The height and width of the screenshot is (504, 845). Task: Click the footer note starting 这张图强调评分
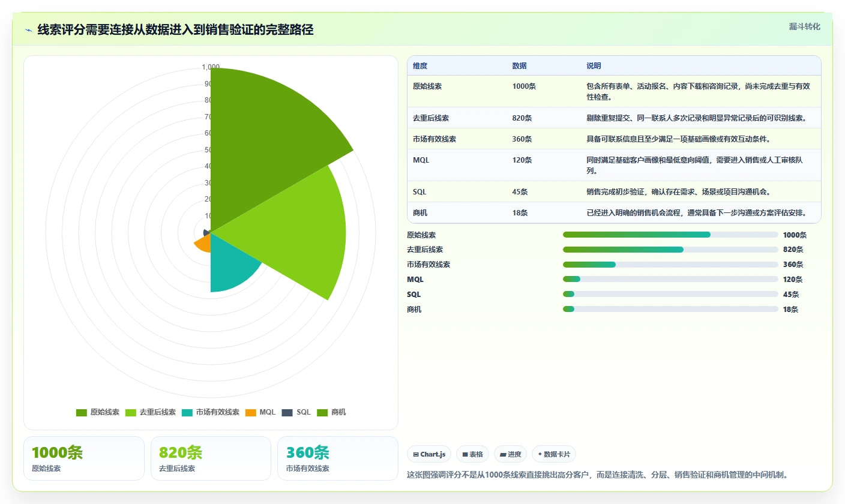[597, 475]
